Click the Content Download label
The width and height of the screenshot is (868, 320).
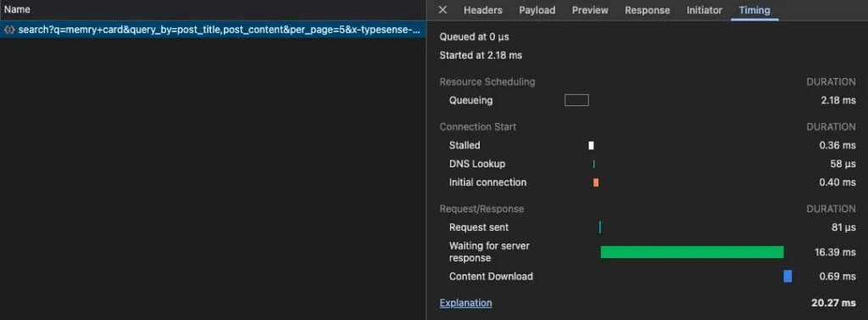(x=491, y=276)
